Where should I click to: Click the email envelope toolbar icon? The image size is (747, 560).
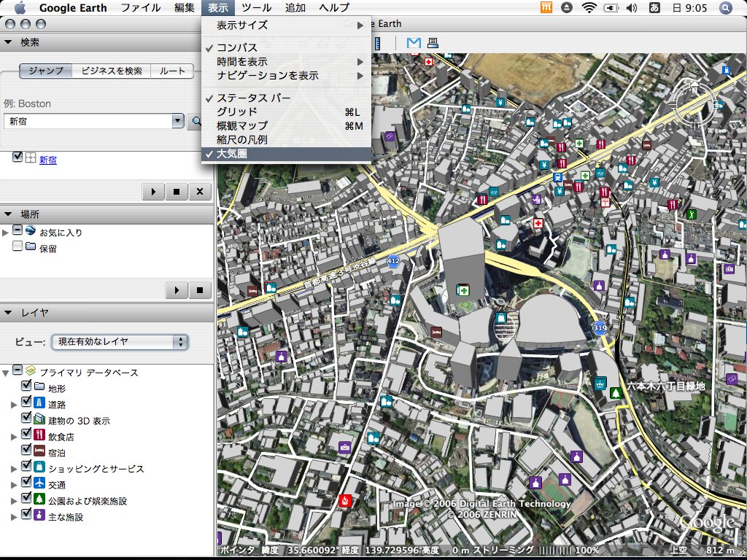click(414, 43)
